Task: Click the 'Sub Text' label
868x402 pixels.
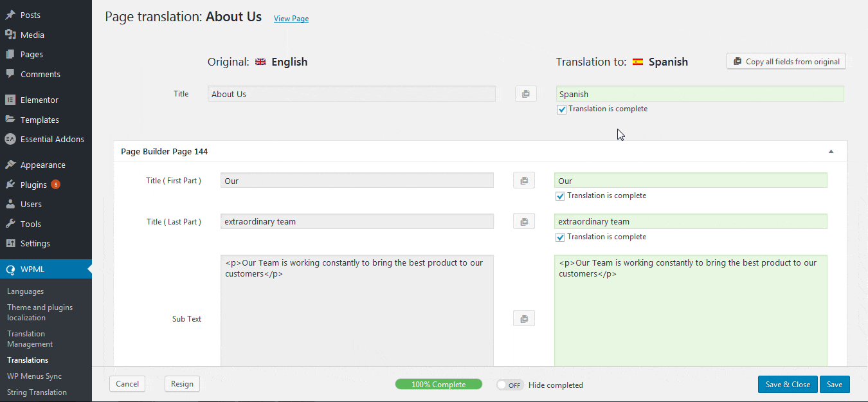Action: 187,319
